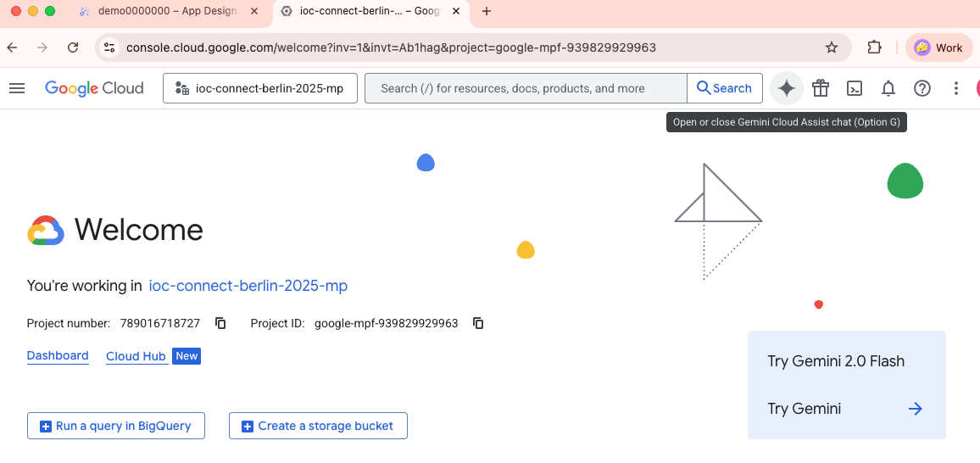Click the browser forward arrow
This screenshot has width=980, height=463.
(x=42, y=47)
